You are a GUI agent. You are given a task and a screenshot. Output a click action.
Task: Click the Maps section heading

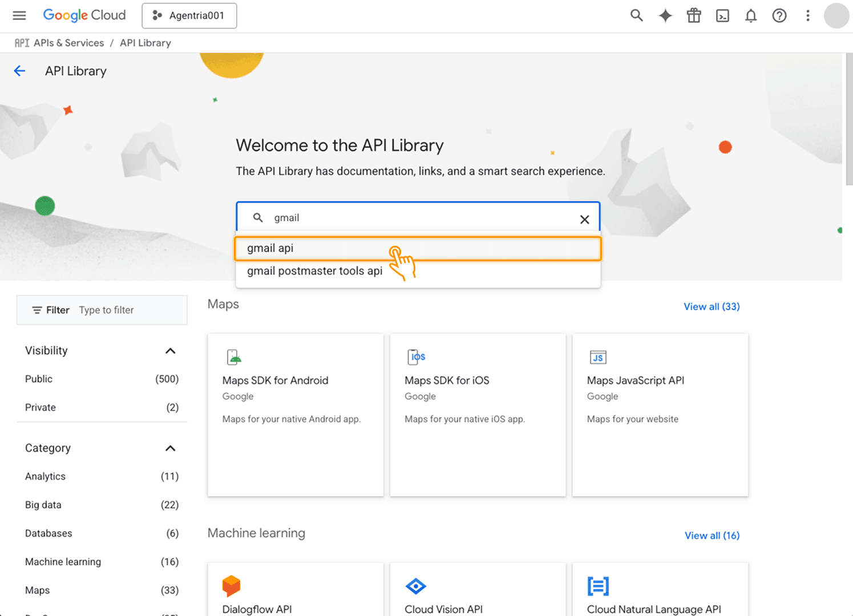[223, 304]
